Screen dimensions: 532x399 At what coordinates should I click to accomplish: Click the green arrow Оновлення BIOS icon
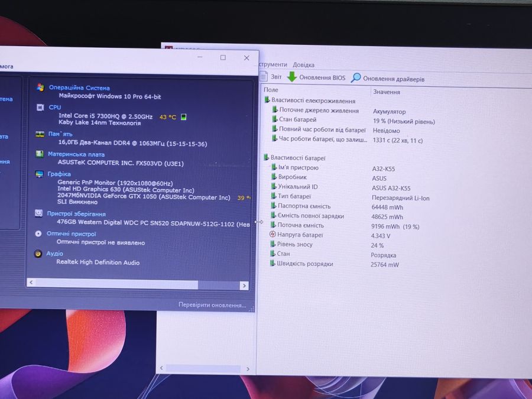pyautogui.click(x=292, y=77)
